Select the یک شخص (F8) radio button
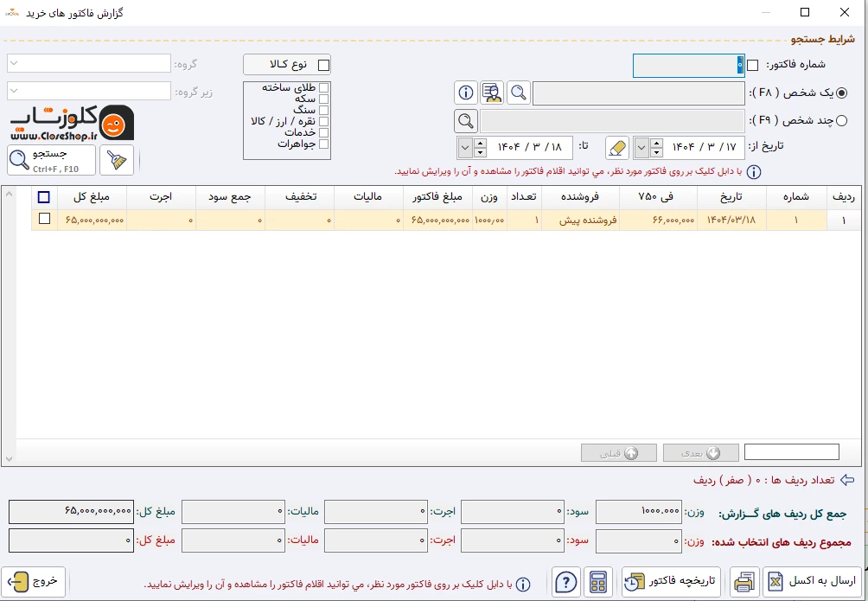This screenshot has height=601, width=868. (x=841, y=93)
